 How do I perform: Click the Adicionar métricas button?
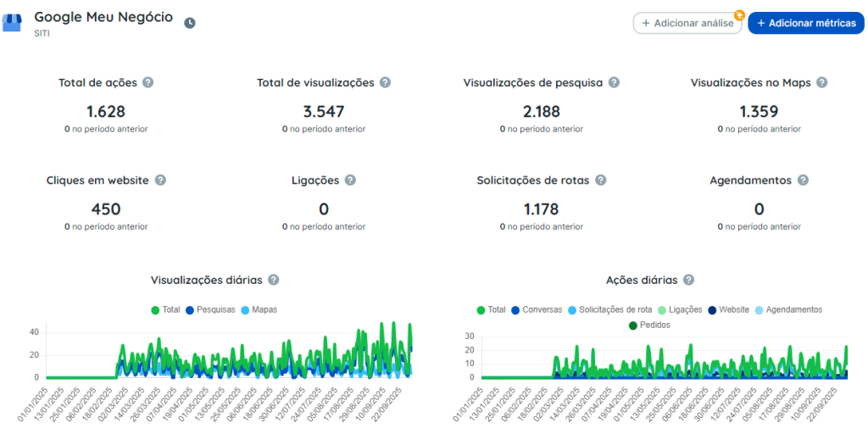806,23
